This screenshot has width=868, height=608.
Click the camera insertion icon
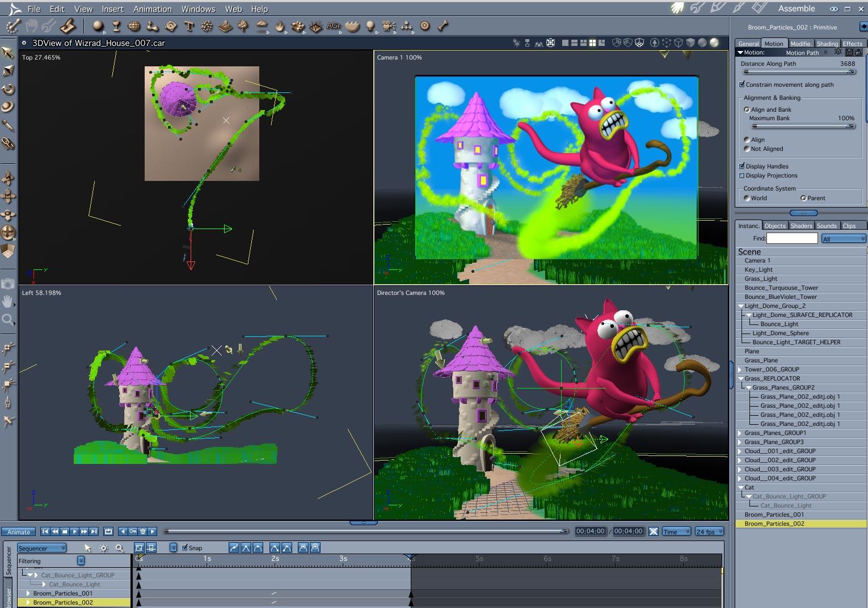click(x=389, y=26)
